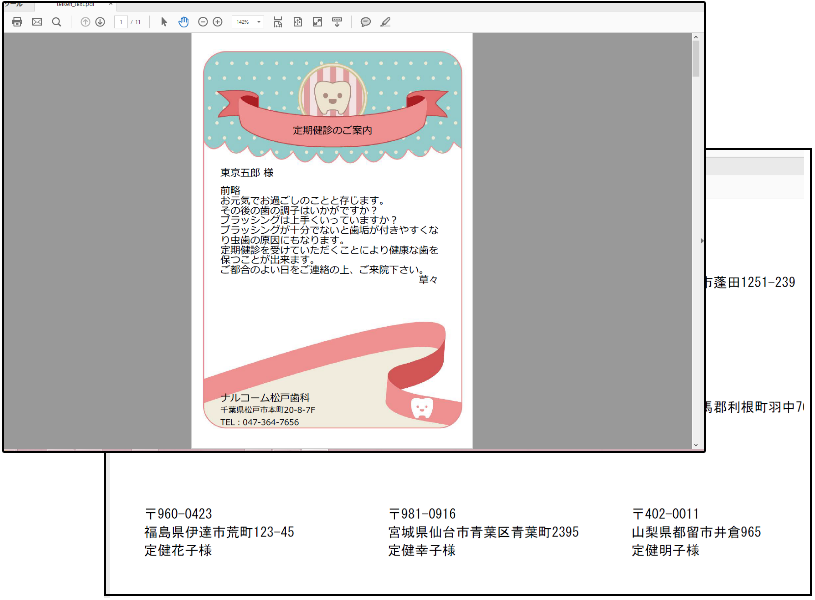Select the highlighter pen tool

click(x=385, y=22)
